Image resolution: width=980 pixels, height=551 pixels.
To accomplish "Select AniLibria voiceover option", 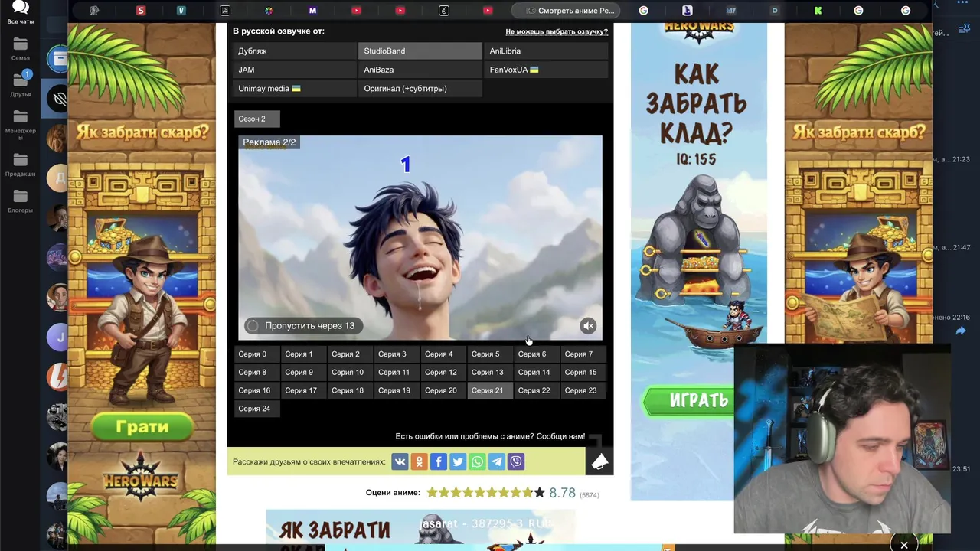I will point(546,51).
